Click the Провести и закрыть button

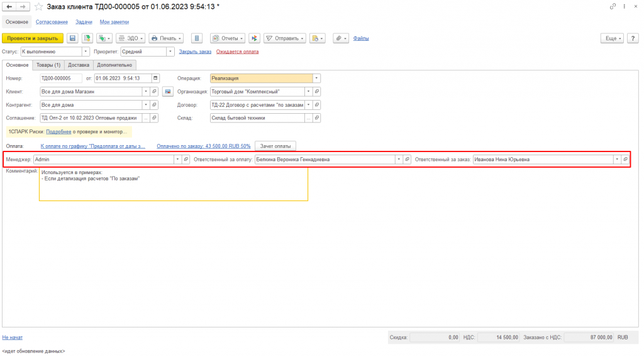tap(33, 38)
